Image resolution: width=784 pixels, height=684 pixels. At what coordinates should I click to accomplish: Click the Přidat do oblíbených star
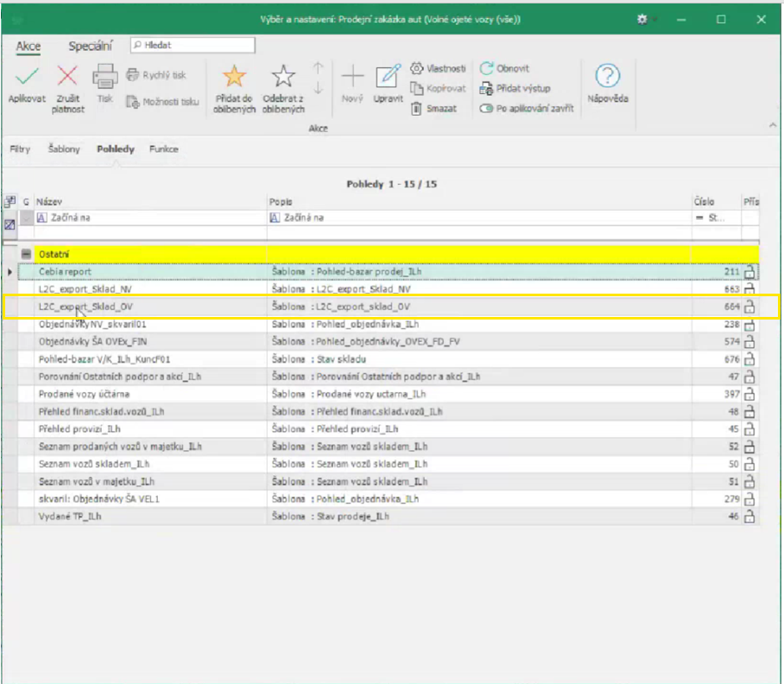(234, 77)
